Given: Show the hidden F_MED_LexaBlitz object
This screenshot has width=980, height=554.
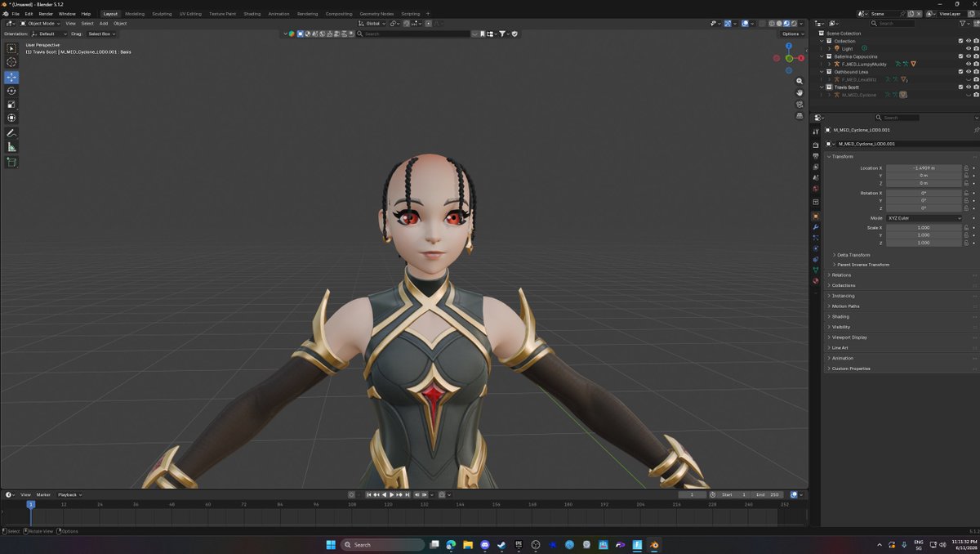Looking at the screenshot, I should (x=969, y=79).
